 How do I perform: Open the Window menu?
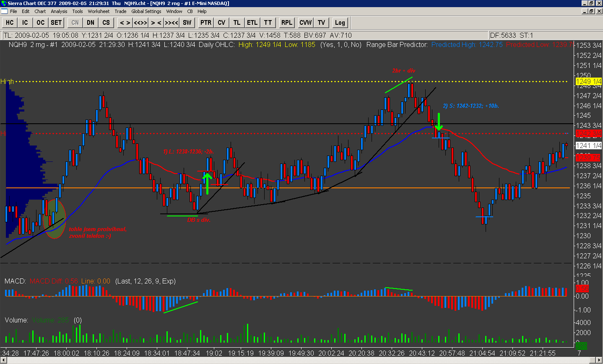pos(174,11)
